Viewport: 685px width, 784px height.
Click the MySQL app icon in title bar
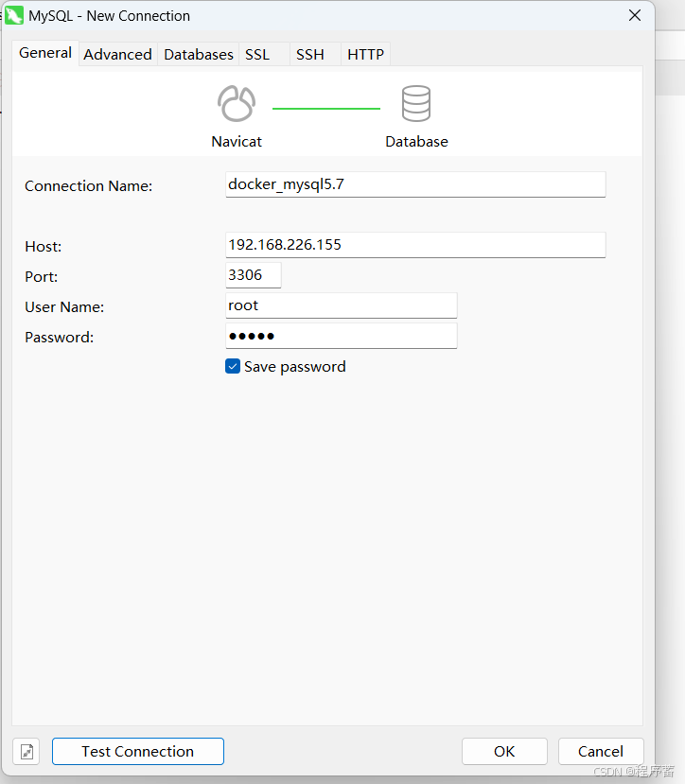[14, 15]
